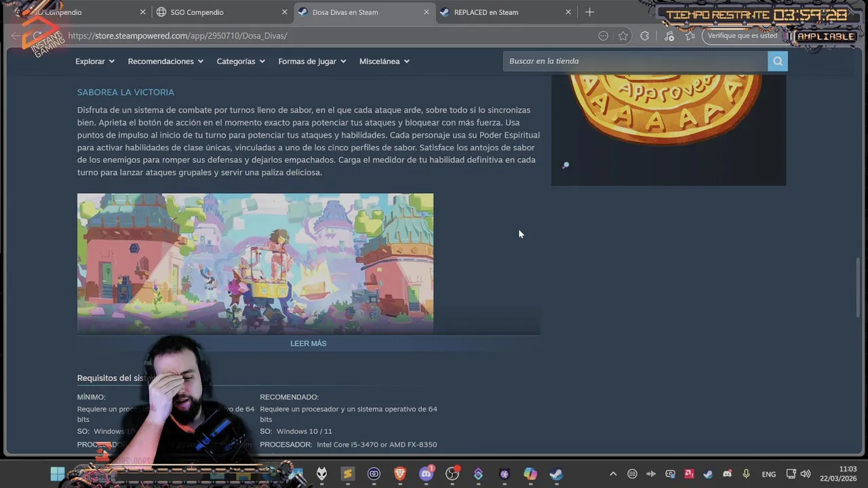Click the microphone icon in the system tray
The width and height of the screenshot is (868, 488).
[x=746, y=474]
